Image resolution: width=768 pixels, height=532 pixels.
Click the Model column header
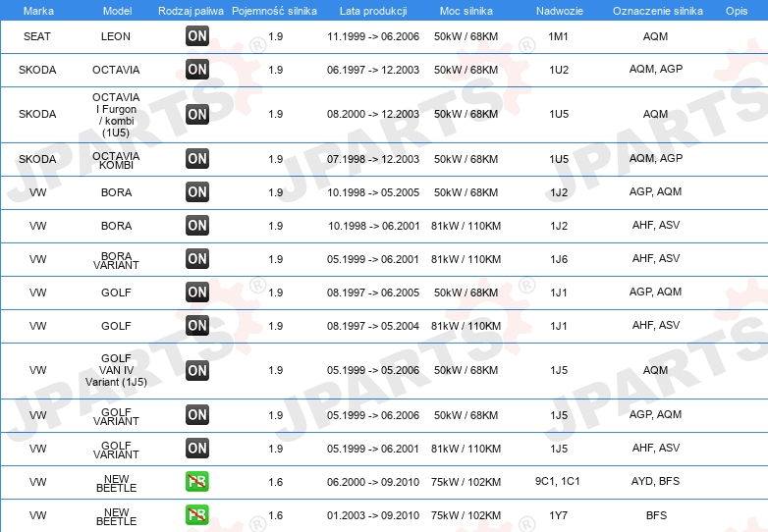point(117,11)
